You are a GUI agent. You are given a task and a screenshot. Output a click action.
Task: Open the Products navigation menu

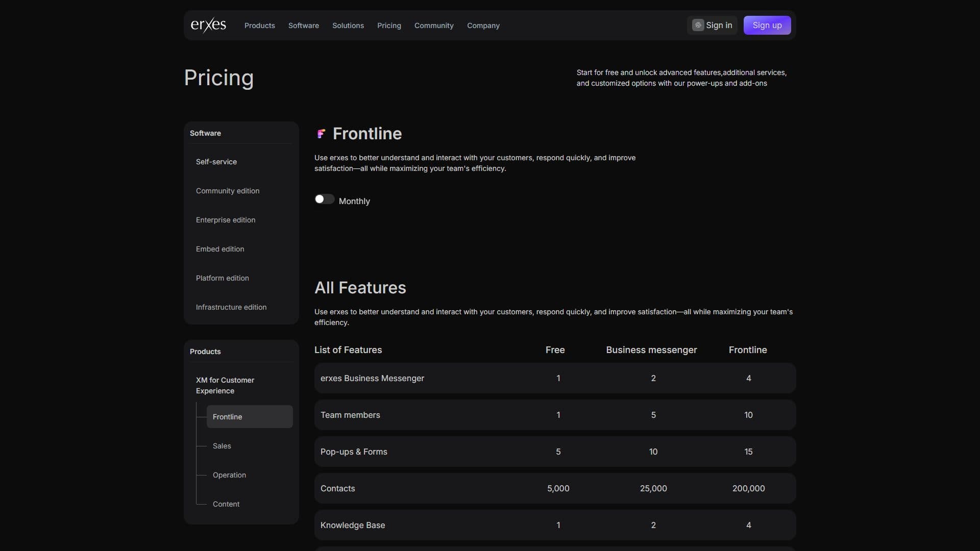(x=259, y=26)
